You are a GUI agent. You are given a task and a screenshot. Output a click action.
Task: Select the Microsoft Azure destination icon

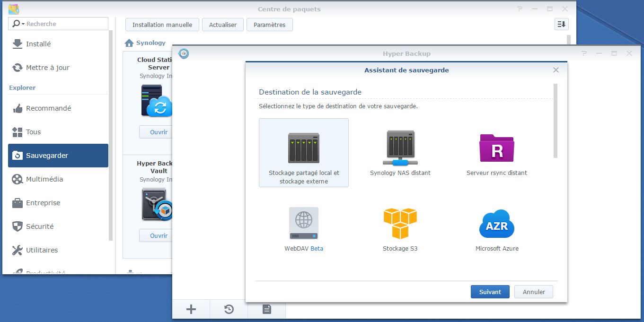coord(496,224)
